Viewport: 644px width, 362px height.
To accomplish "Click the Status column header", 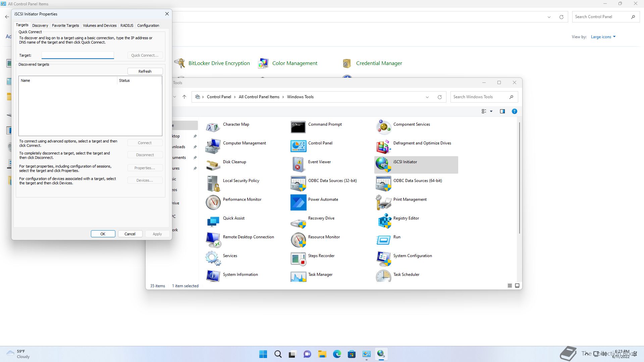I will [x=139, y=80].
